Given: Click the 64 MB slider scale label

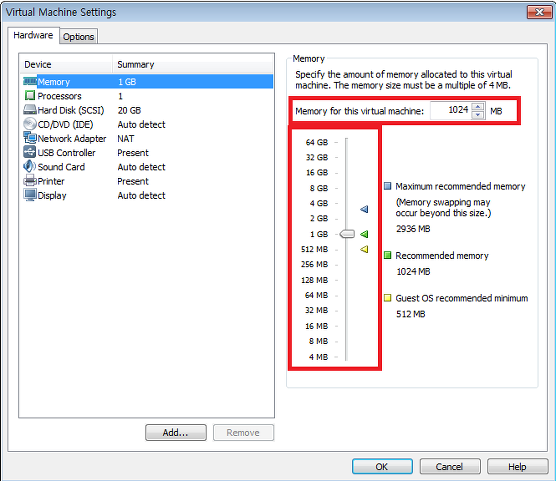Looking at the screenshot, I should point(316,295).
